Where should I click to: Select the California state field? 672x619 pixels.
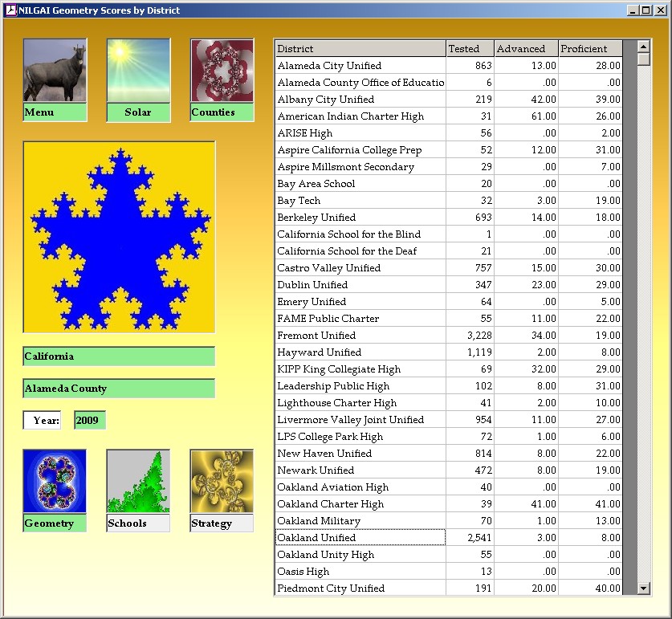pos(119,356)
